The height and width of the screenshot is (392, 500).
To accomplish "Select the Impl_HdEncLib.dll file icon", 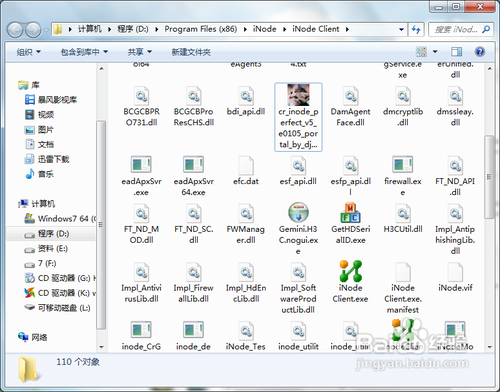I will click(x=246, y=272).
